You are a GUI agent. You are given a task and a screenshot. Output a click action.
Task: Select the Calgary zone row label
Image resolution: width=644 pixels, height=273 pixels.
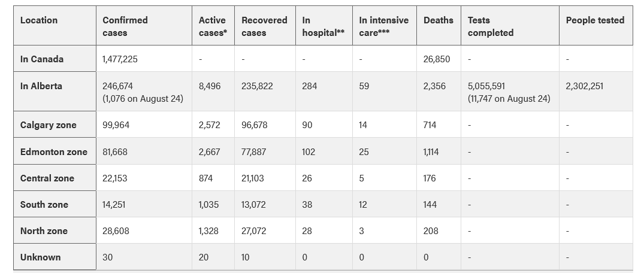pyautogui.click(x=48, y=125)
